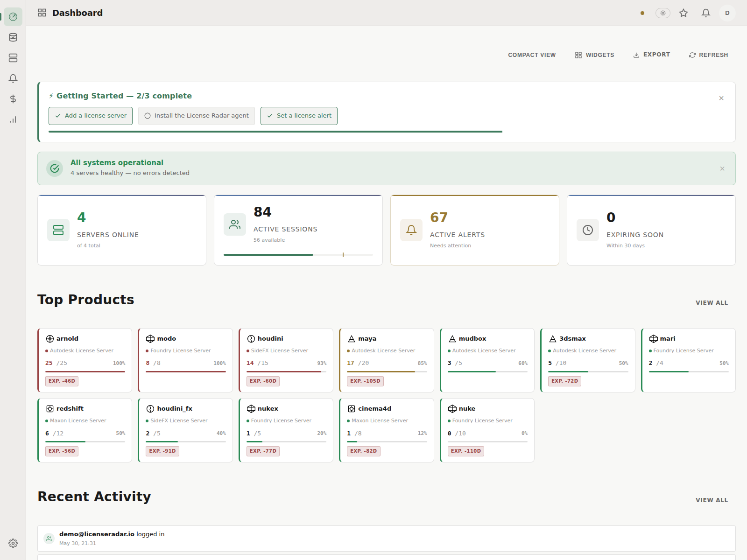Click the star favorite icon in header

684,13
